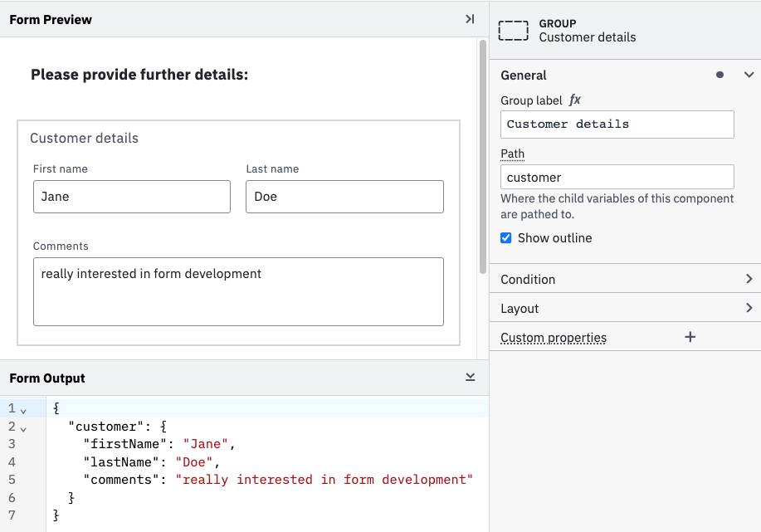Expand the Condition section
The height and width of the screenshot is (532, 761).
click(x=749, y=279)
